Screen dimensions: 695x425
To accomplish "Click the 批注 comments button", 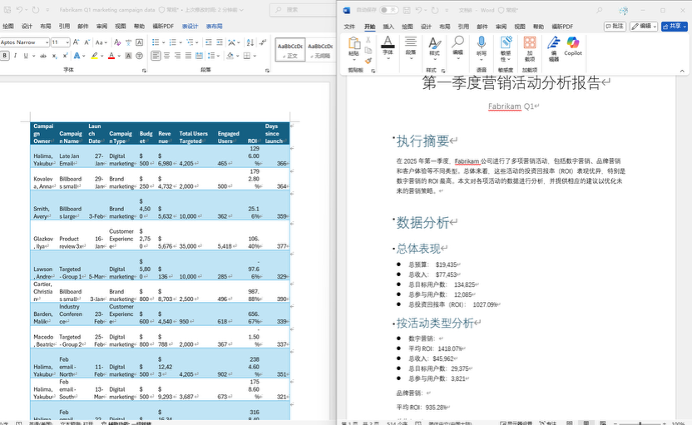I will click(615, 26).
